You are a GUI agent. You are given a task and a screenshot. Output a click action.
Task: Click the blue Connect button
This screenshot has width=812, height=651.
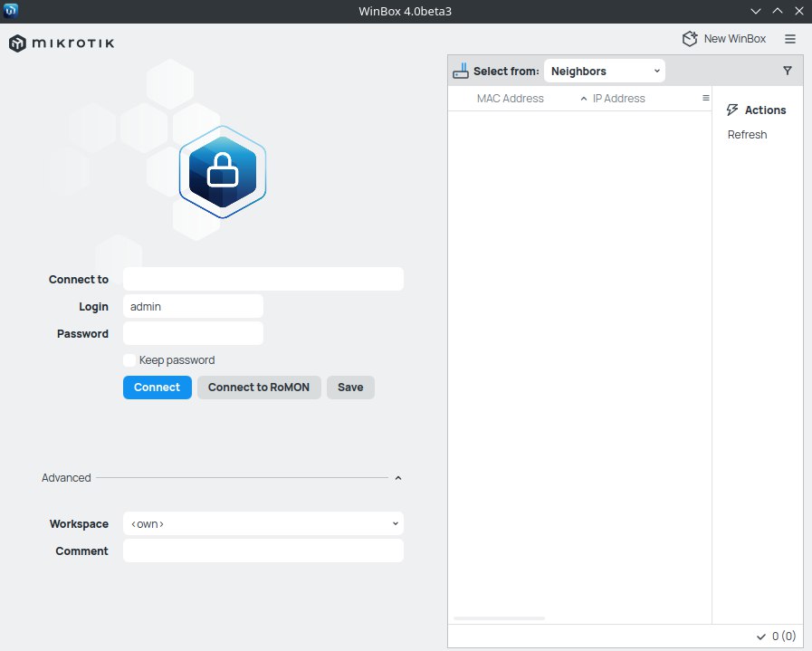click(157, 388)
